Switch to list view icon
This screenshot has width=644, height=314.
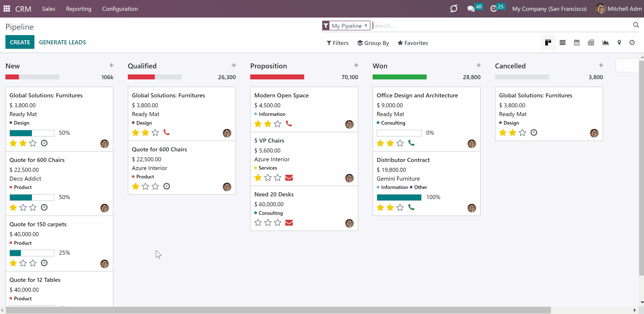[x=563, y=43]
